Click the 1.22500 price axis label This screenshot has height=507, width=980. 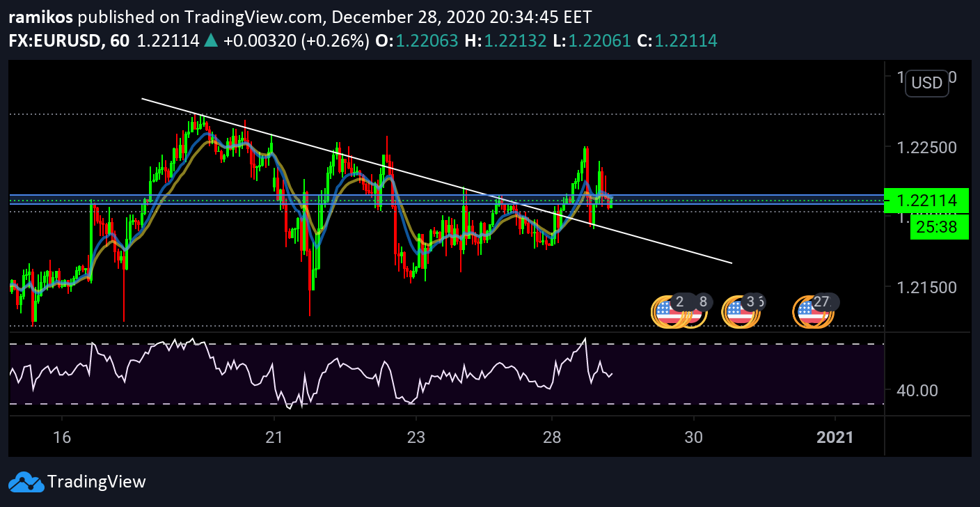[x=926, y=147]
